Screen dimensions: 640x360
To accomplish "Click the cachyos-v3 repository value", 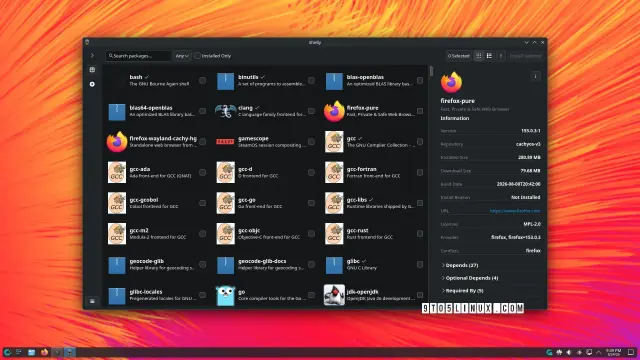I will pos(528,144).
